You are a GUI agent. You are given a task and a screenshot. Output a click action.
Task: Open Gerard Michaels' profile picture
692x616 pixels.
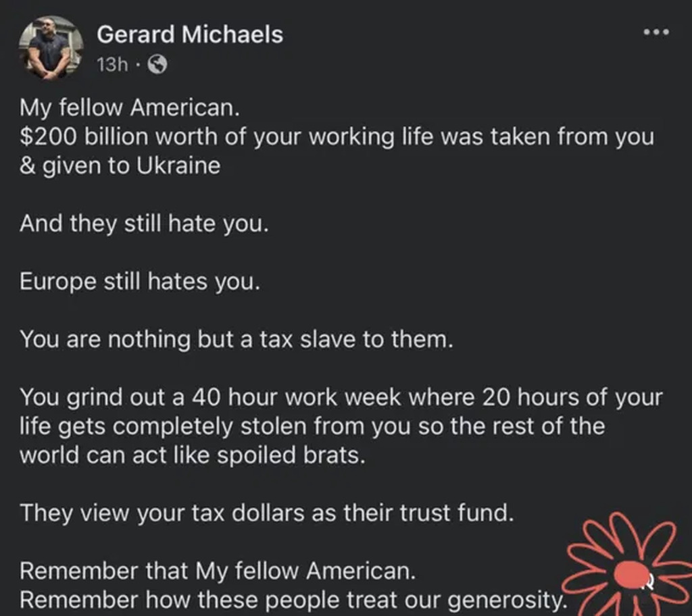tap(51, 48)
